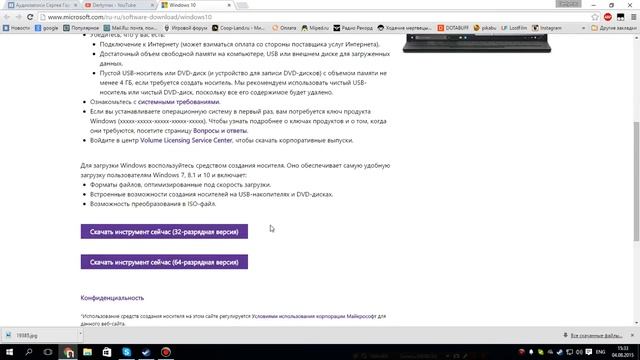640x360 pixels.
Task: Open the pikabu bookmark
Action: click(485, 28)
